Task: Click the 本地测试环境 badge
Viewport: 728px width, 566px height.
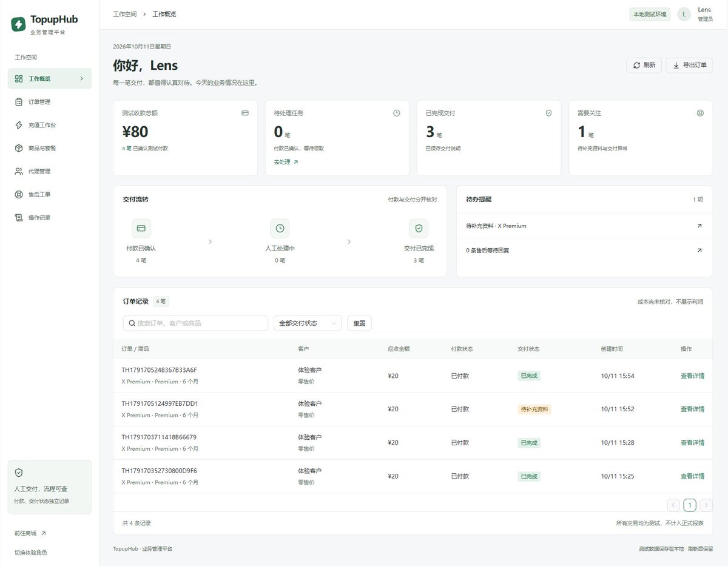Action: point(650,15)
